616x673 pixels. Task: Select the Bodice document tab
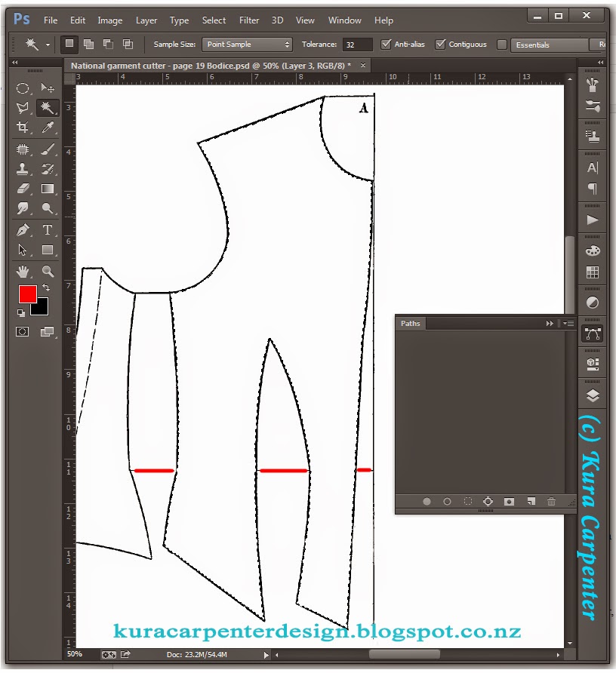click(x=211, y=66)
